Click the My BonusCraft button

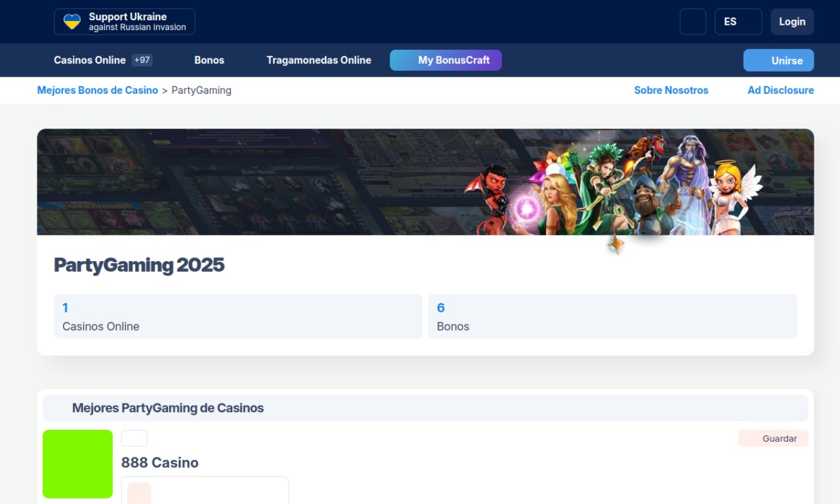tap(446, 60)
